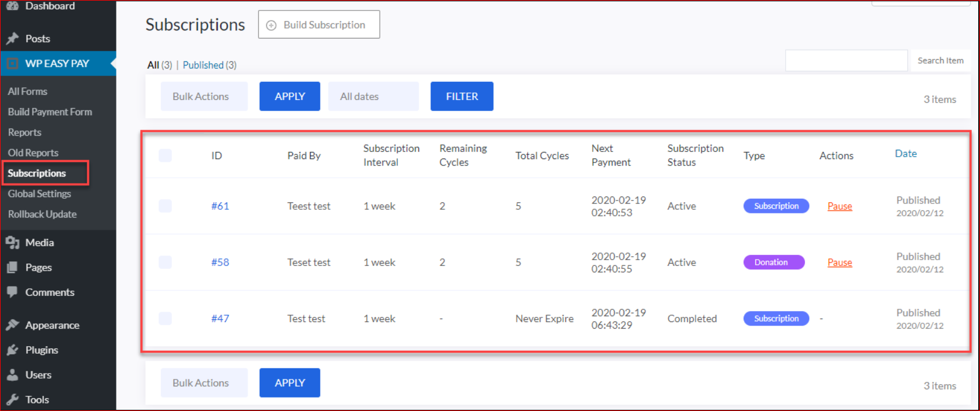Click the Media icon in sidebar
Viewport: 980px width, 411px height.
(x=12, y=243)
